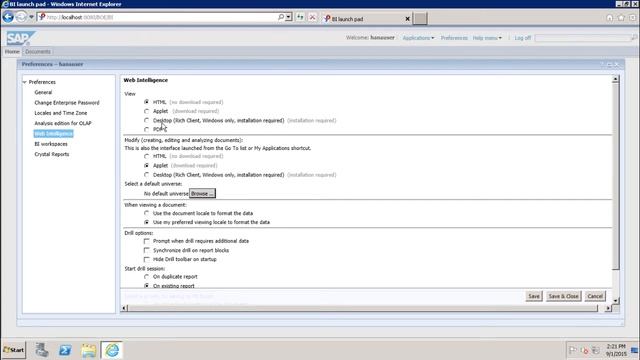
Task: Switch to the Home tab
Action: point(12,51)
